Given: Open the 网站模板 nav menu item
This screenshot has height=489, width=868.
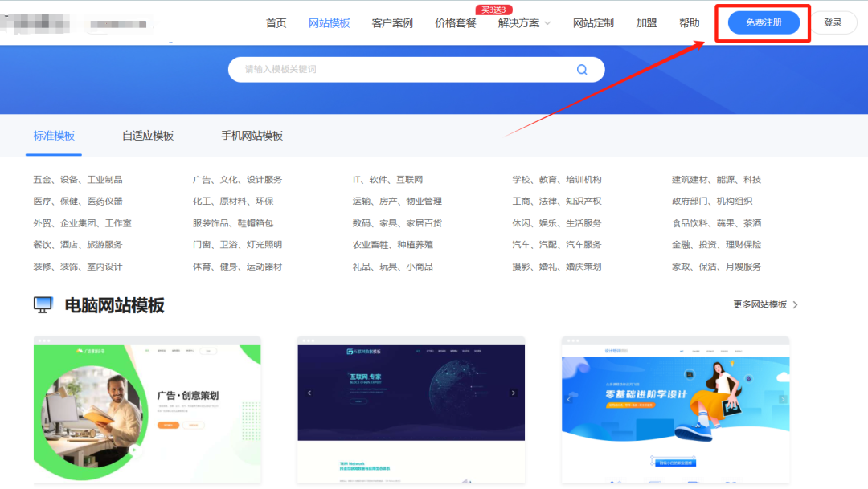Looking at the screenshot, I should [329, 23].
